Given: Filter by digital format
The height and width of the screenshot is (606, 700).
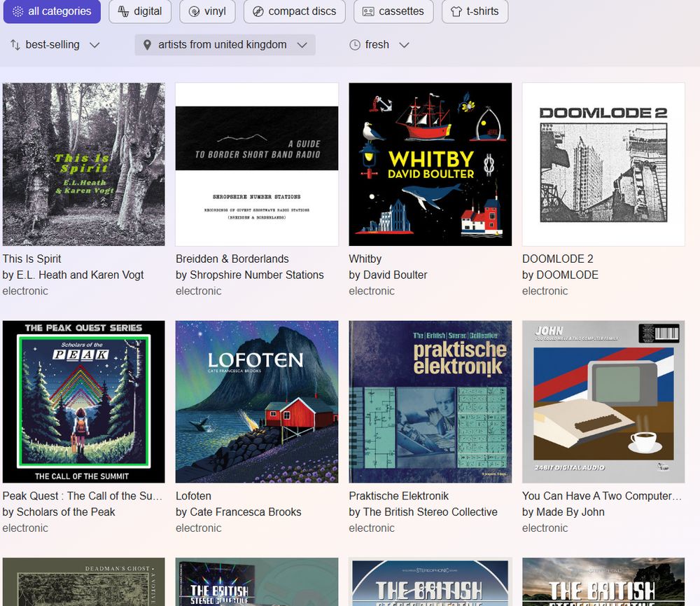Looking at the screenshot, I should pos(140,11).
